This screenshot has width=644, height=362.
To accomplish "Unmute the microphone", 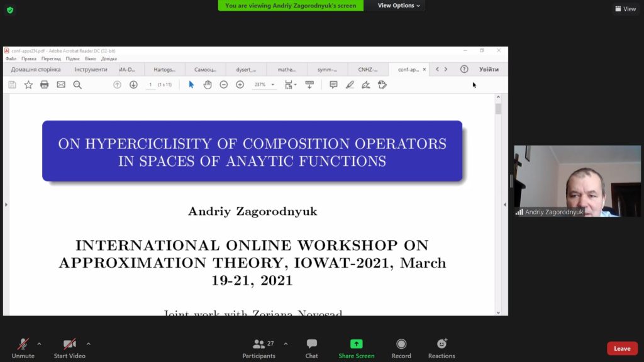I will (23, 348).
